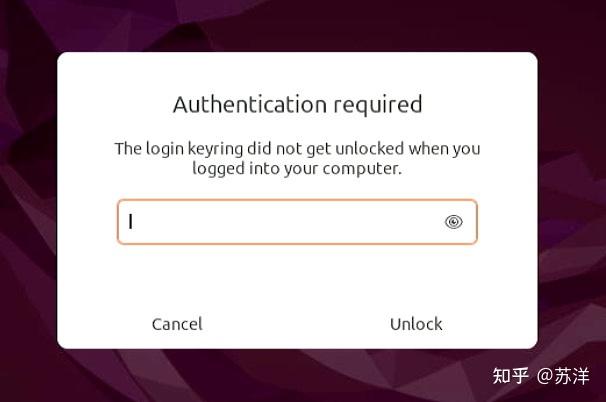Image resolution: width=606 pixels, height=402 pixels.
Task: Click the middle of the password entry box
Action: pyautogui.click(x=297, y=222)
